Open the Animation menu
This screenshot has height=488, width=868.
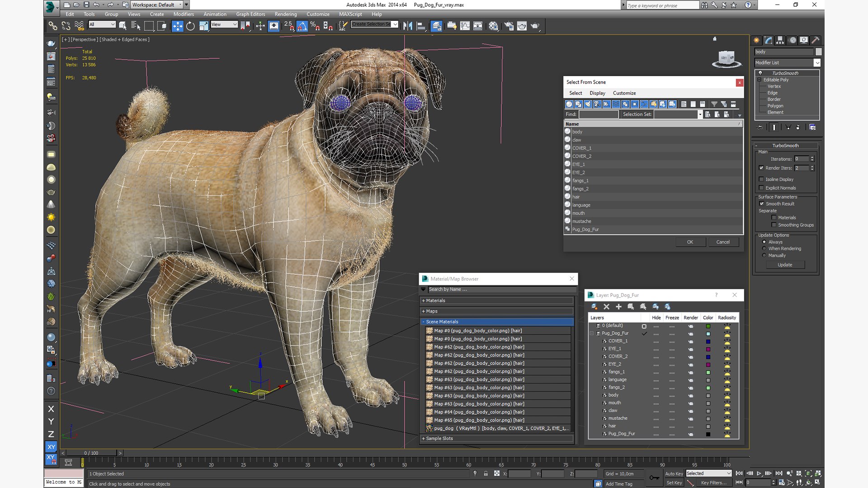[x=215, y=14]
